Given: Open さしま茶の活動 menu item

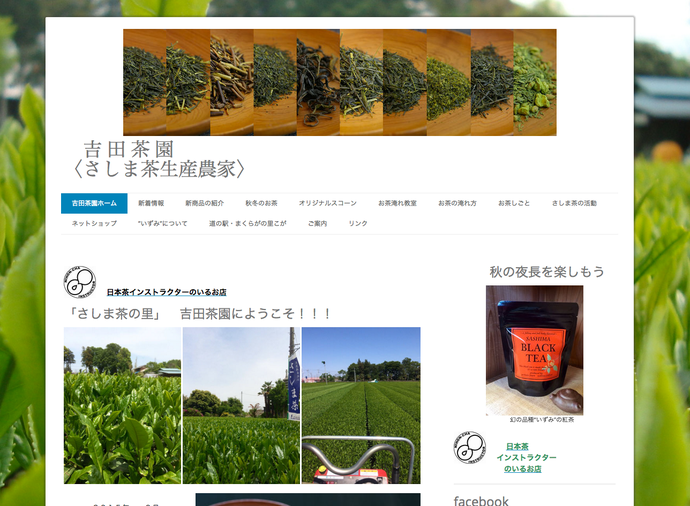Looking at the screenshot, I should (574, 203).
